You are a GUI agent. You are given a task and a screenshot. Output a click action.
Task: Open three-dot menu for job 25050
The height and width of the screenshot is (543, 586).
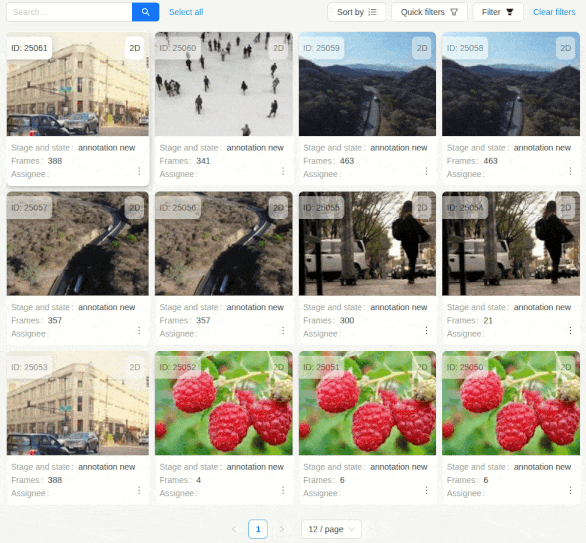[570, 490]
